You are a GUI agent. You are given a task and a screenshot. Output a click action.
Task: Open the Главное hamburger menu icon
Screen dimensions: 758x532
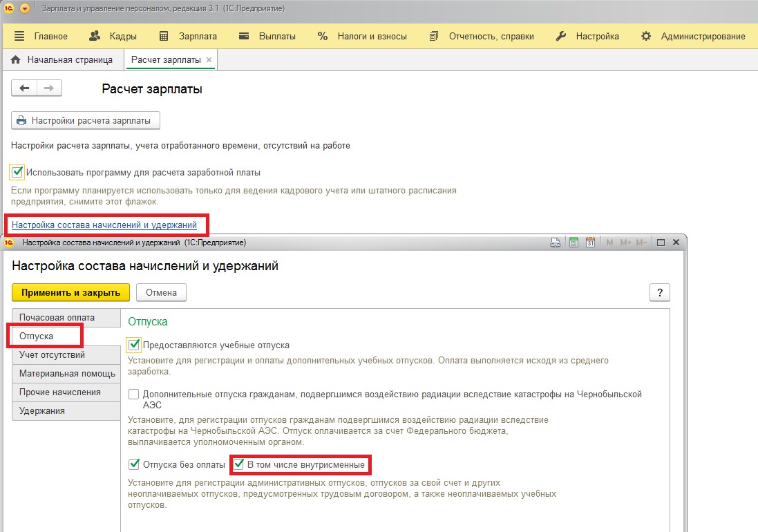(19, 36)
